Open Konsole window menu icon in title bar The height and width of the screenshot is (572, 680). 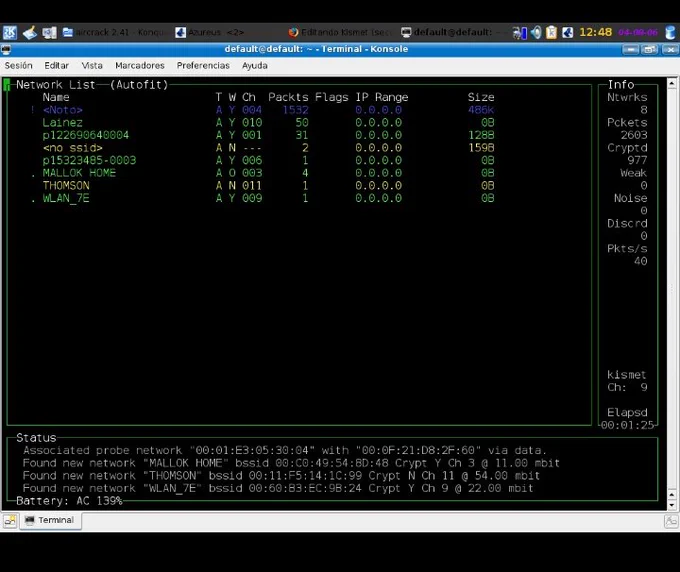click(6, 49)
